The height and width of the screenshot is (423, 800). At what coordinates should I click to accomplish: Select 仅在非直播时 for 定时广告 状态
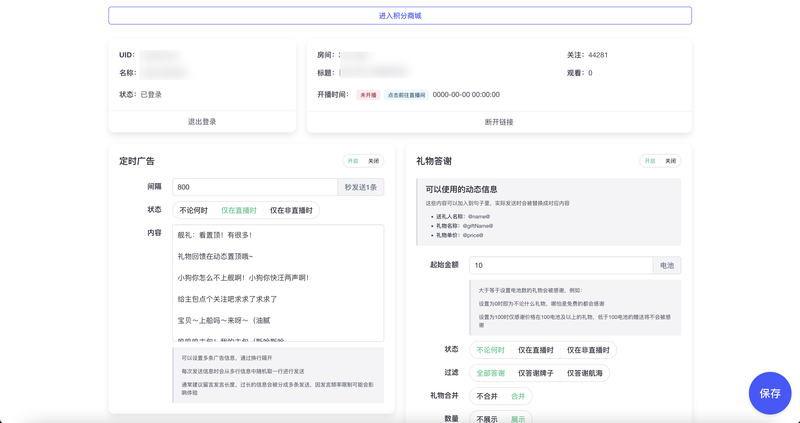(x=291, y=210)
